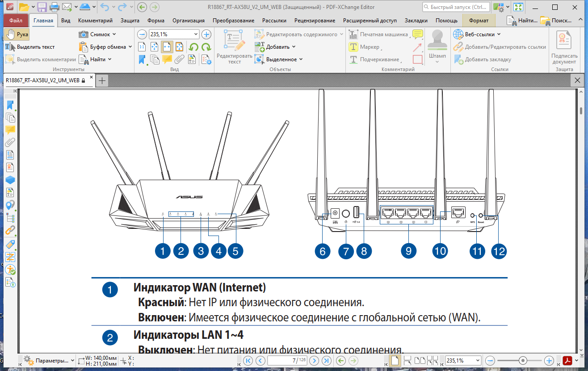This screenshot has height=371, width=588.
Task: Click the Print icon in quick toolbar
Action: 55,7
